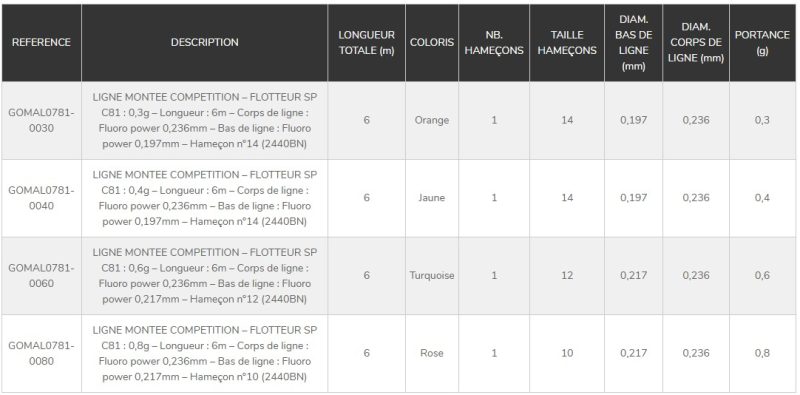This screenshot has width=800, height=395.
Task: Select the Turquoise coloris cell
Action: pyautogui.click(x=432, y=276)
